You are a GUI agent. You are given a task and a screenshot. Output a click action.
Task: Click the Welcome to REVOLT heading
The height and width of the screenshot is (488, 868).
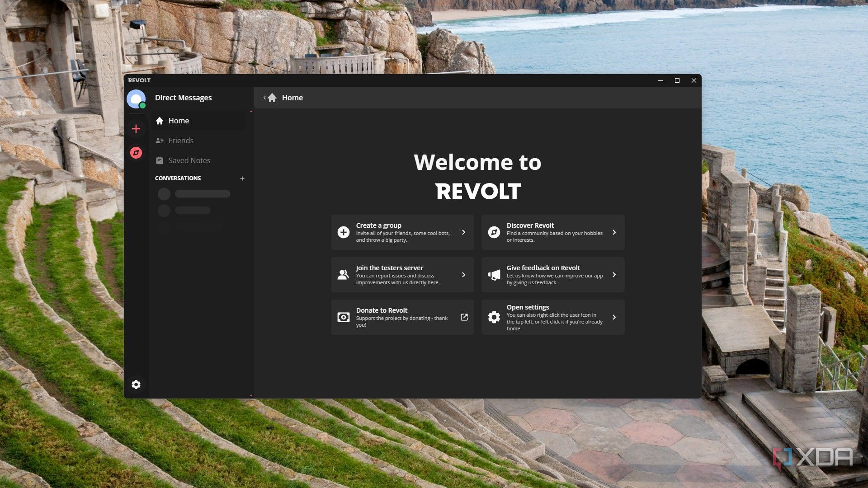tap(478, 177)
